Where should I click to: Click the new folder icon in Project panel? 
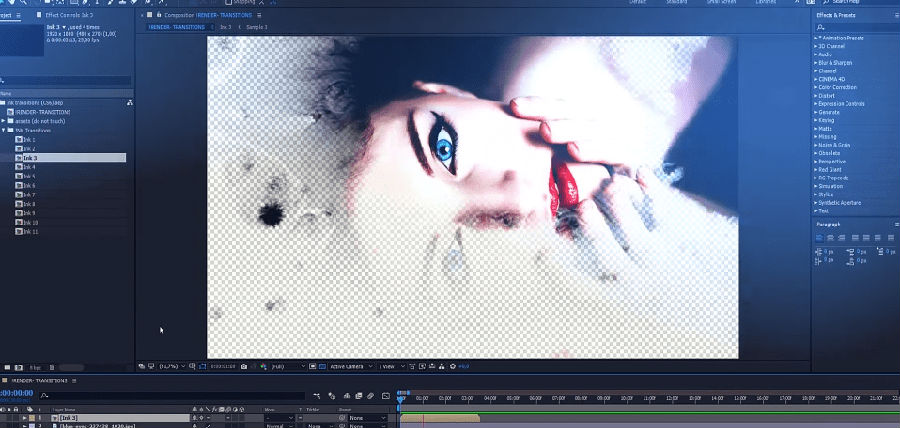7,367
